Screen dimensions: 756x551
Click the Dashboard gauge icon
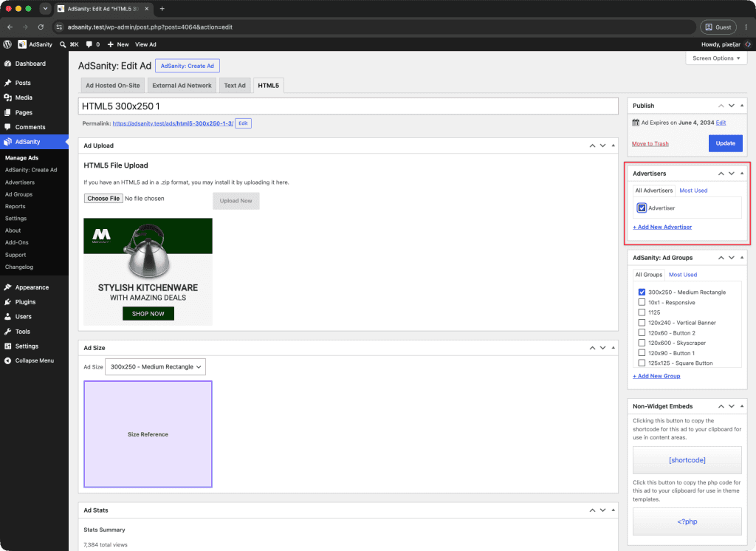pyautogui.click(x=7, y=64)
